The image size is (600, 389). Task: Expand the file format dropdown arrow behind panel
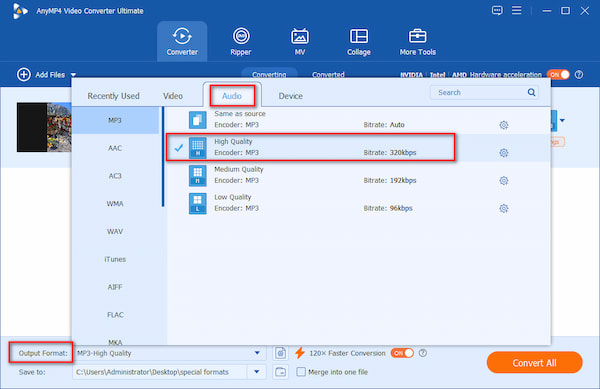(562, 120)
